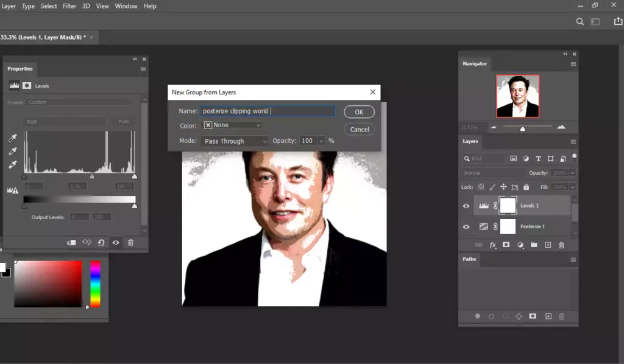Screen dimensions: 624x364
Task: Cancel the New Group dialog
Action: point(360,130)
